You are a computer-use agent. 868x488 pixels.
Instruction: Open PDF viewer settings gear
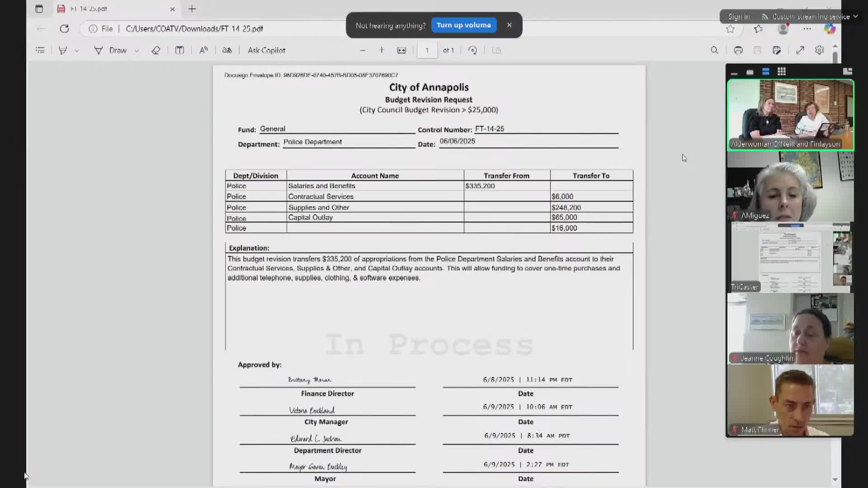tap(820, 50)
